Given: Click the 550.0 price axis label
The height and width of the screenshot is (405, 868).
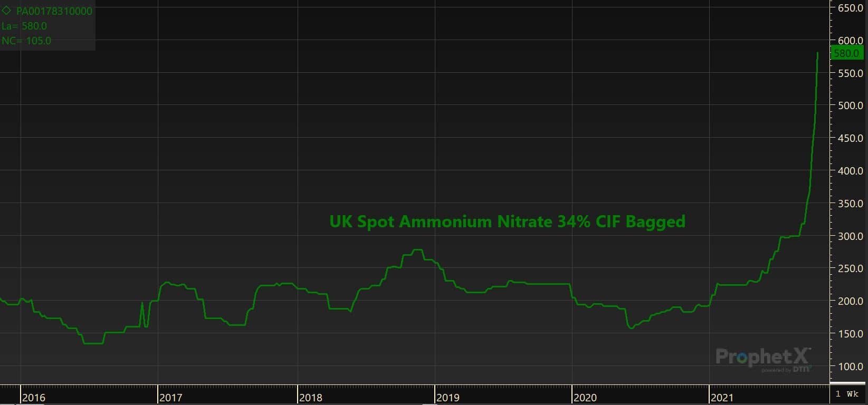Looking at the screenshot, I should [851, 73].
